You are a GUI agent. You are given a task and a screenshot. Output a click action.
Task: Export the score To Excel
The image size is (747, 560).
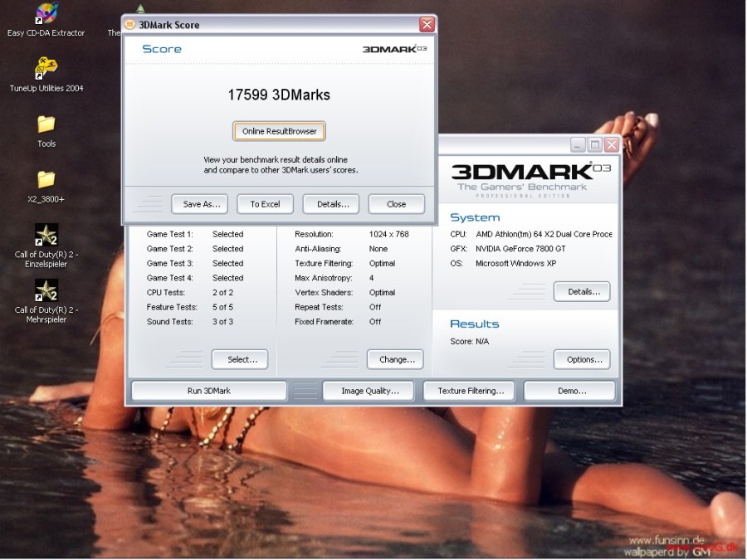[x=265, y=204]
